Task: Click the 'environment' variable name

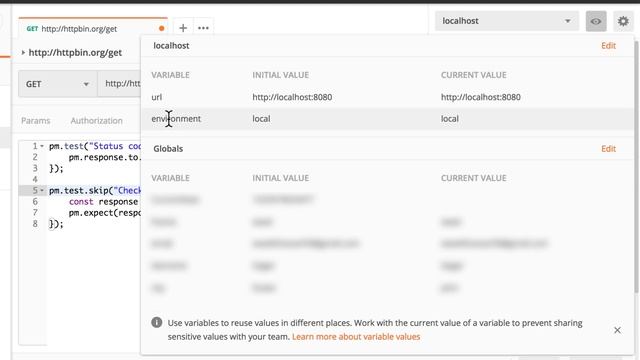Action: click(176, 119)
